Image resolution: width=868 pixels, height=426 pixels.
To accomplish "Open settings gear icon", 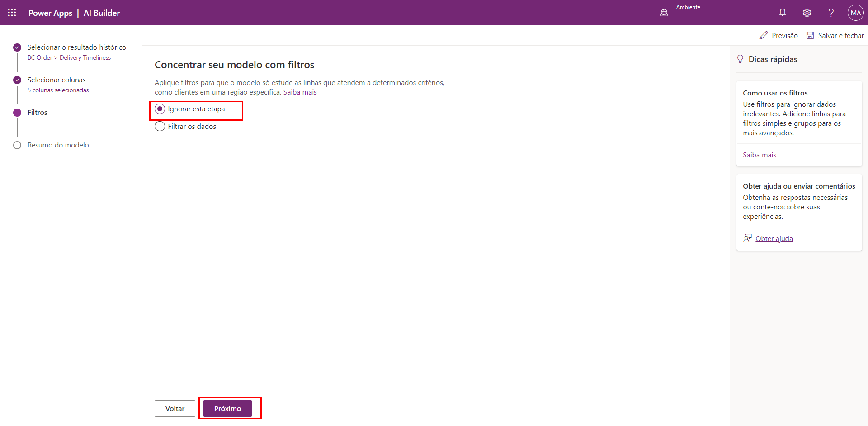I will click(x=807, y=13).
